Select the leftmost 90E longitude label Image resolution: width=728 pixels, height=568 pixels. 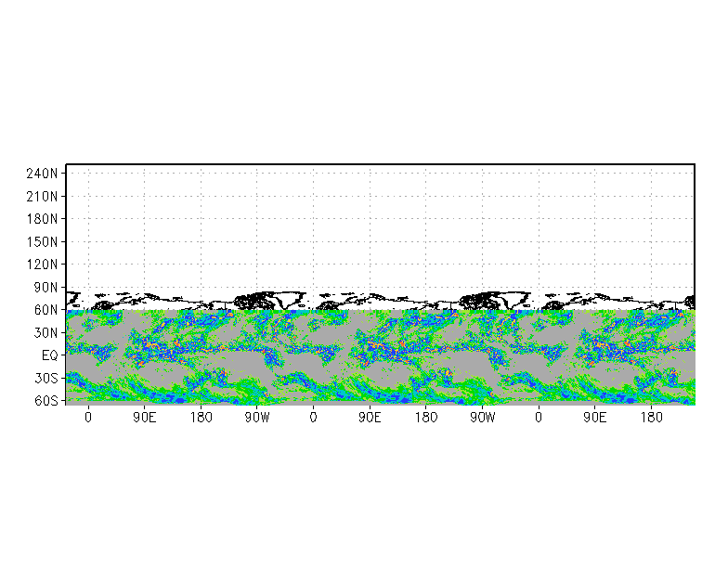145,418
